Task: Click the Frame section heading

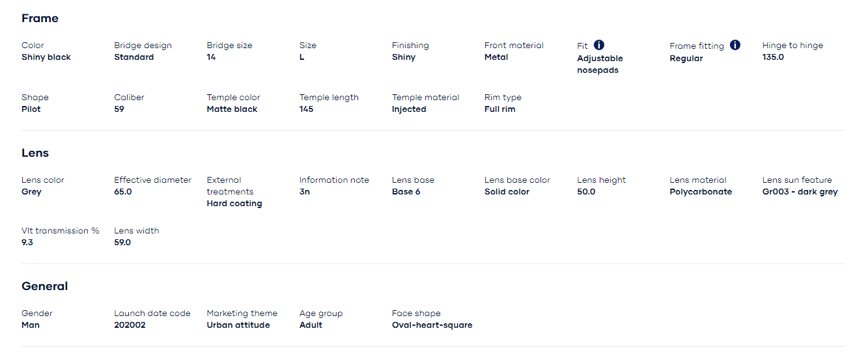Action: (40, 18)
